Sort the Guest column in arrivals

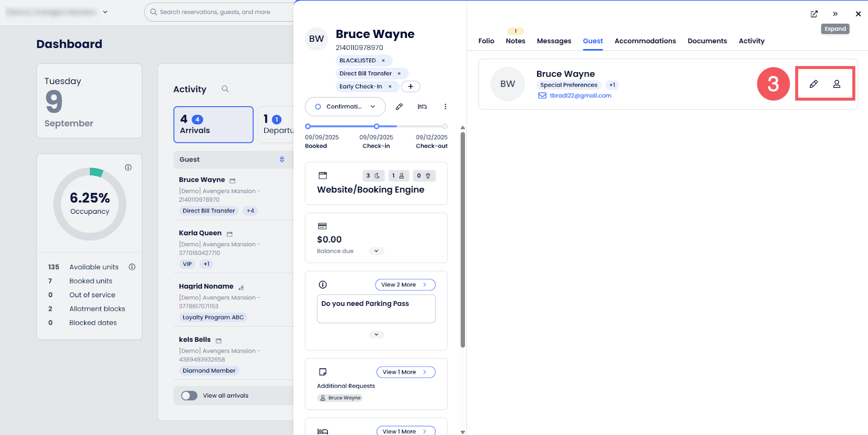coord(282,159)
